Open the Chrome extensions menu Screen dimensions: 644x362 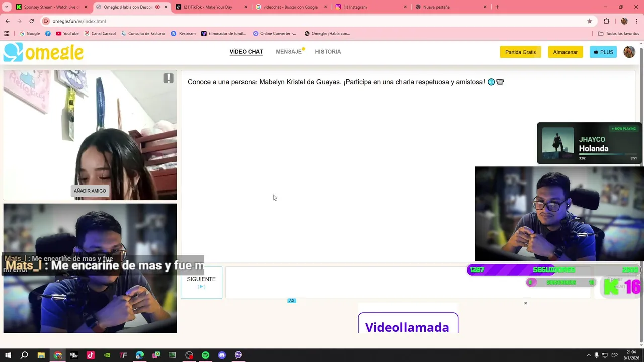[606, 21]
